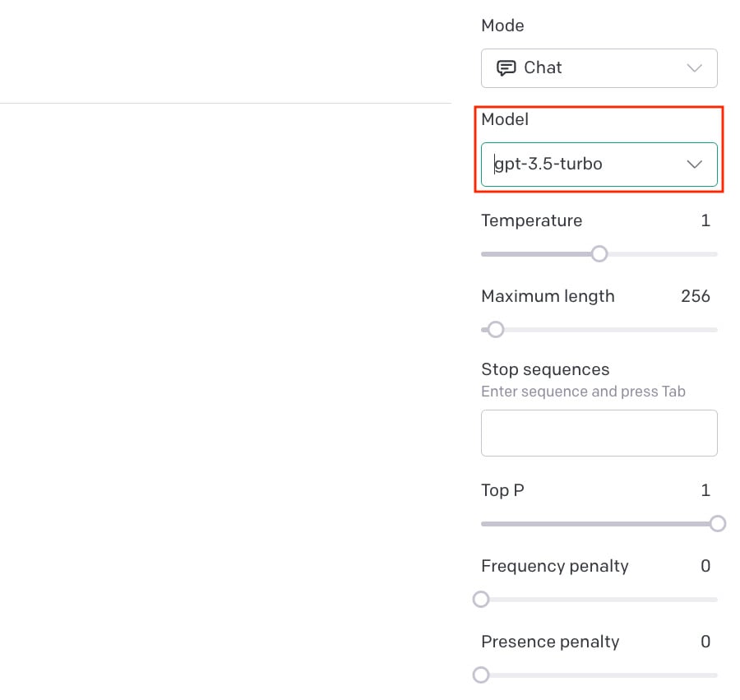Grab the Temperature slider handle
The width and height of the screenshot is (740, 700).
(x=599, y=254)
